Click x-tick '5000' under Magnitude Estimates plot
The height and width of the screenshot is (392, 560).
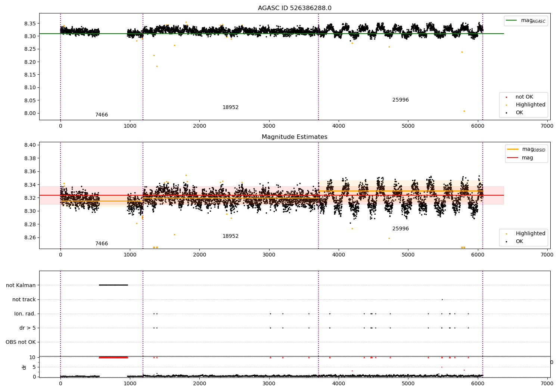(x=408, y=255)
